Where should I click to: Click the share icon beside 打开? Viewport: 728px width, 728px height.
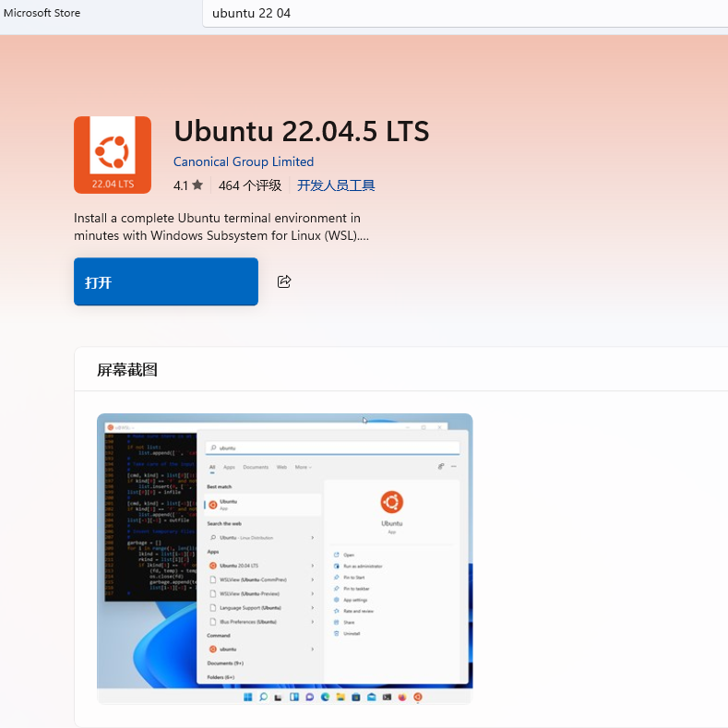[x=284, y=281]
